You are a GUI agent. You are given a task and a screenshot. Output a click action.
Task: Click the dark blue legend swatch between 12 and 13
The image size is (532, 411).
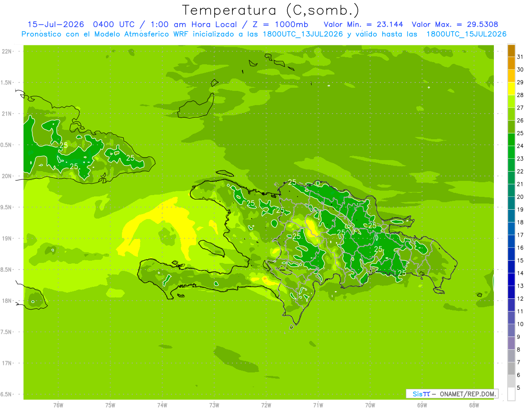click(511, 292)
